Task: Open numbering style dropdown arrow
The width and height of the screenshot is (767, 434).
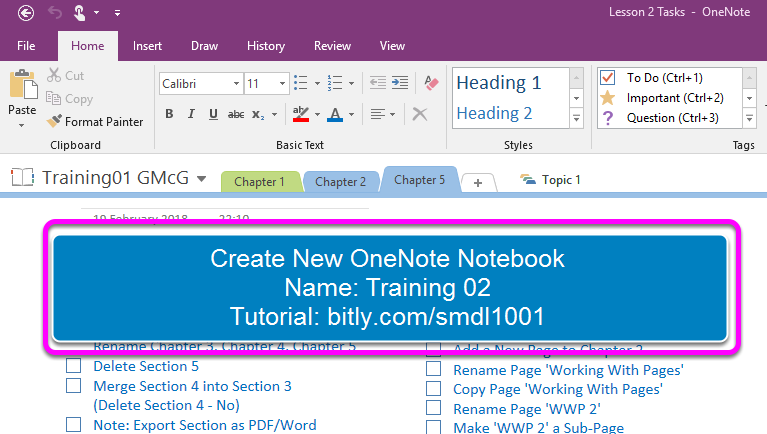Action: pos(351,84)
